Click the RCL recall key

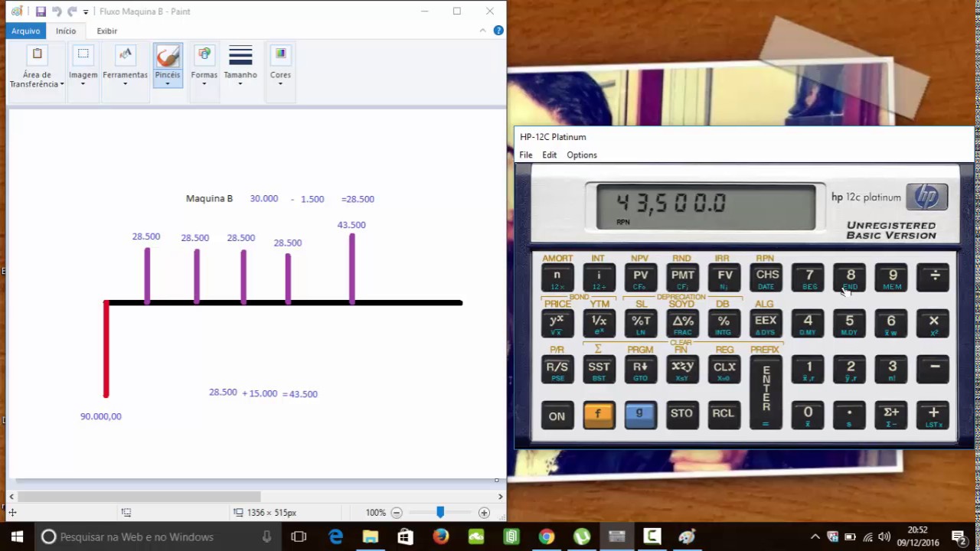click(x=724, y=416)
